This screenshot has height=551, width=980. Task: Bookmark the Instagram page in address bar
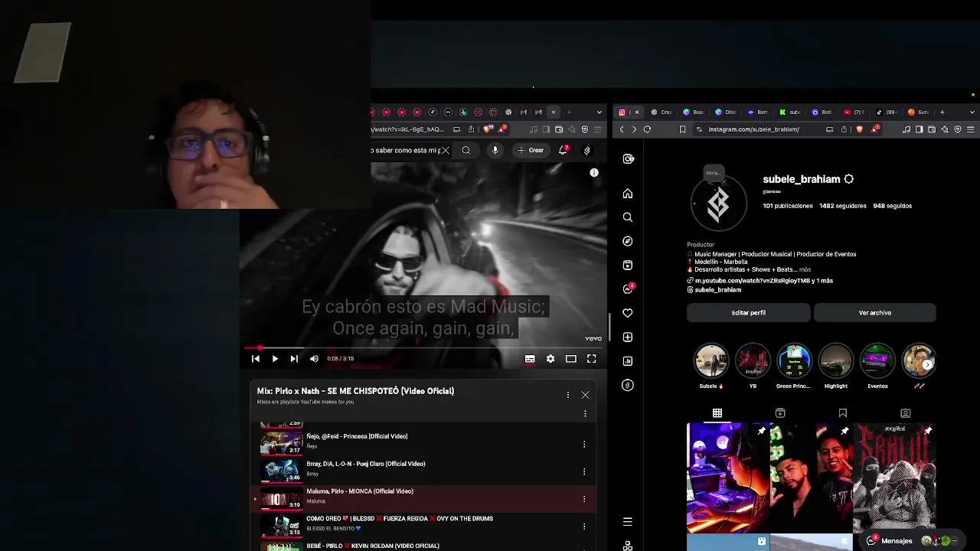point(682,129)
